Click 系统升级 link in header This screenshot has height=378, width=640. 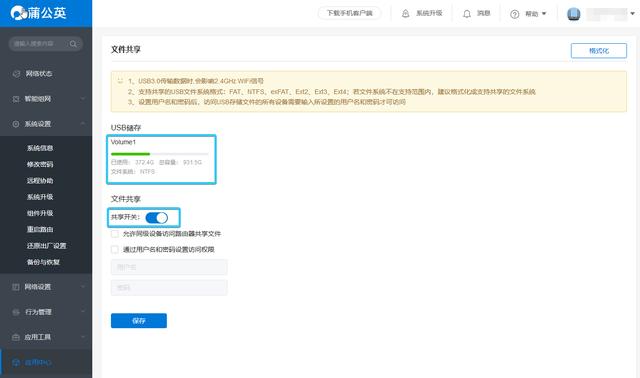(x=429, y=13)
